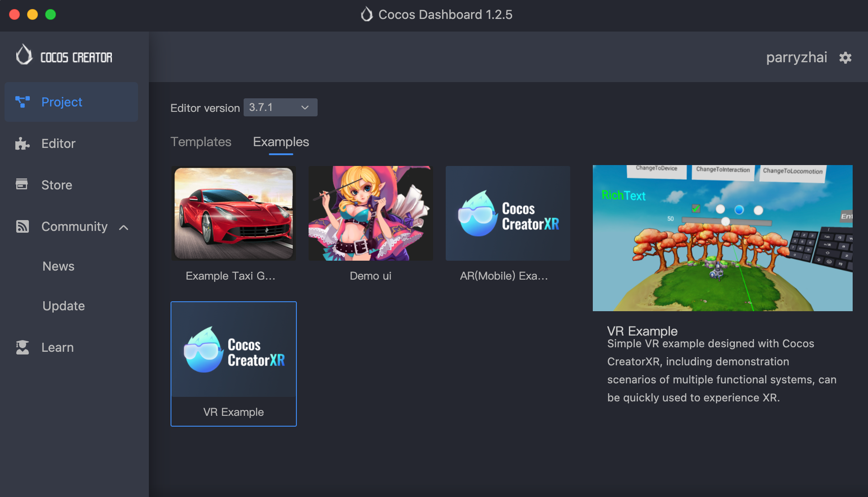Click the yellow minimize window button
868x497 pixels.
32,14
